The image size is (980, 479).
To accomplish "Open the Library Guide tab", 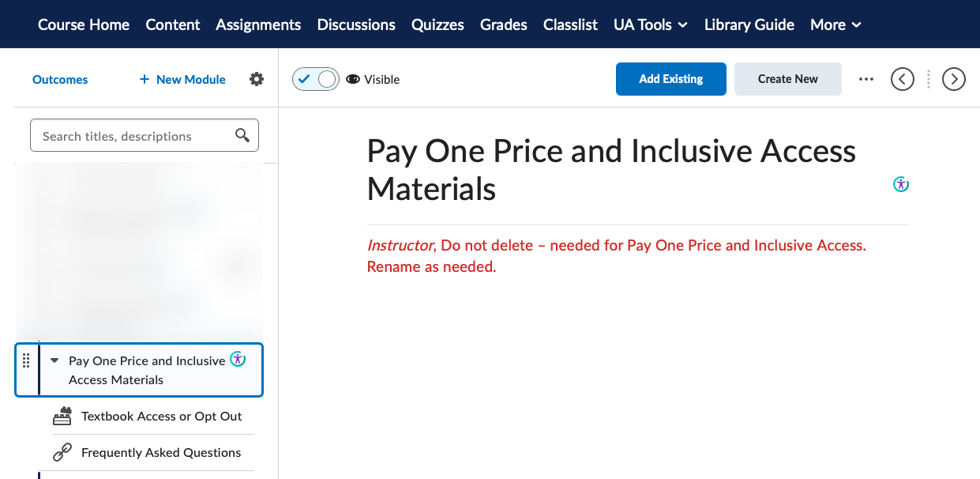I will pyautogui.click(x=749, y=25).
